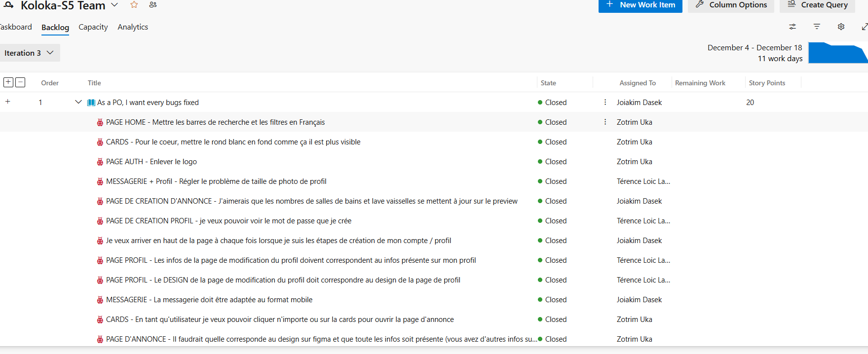Open the sprint burndown chart thumbnail
Viewport: 868px width, 354px height.
pos(837,53)
